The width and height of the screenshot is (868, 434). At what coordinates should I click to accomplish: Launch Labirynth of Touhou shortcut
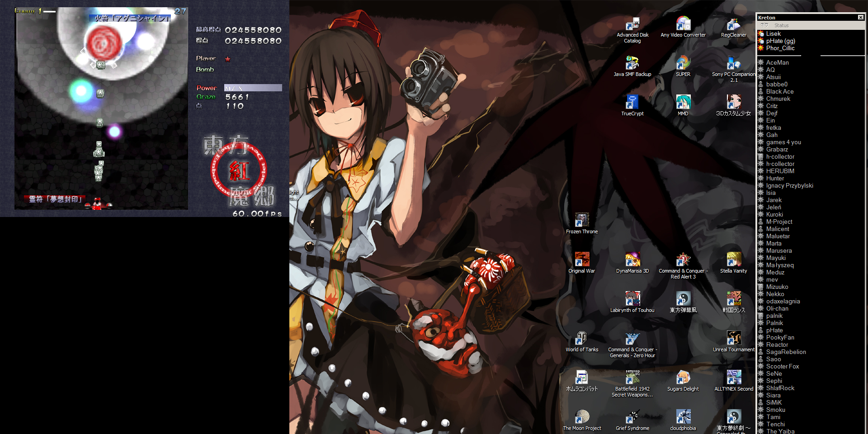[632, 299]
